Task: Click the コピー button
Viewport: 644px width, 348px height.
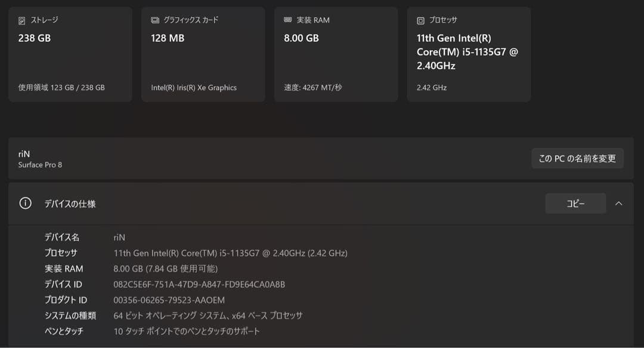Action: [575, 203]
